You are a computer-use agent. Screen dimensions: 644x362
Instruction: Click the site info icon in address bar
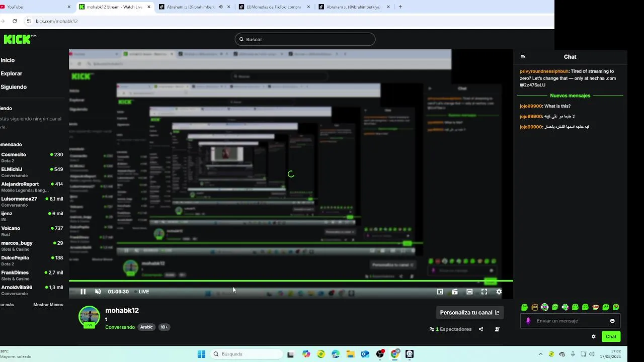click(29, 21)
